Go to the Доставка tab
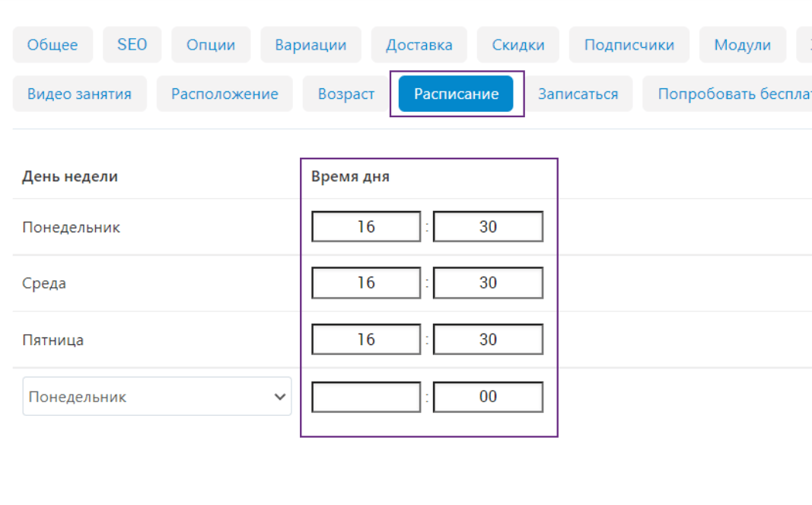812x505 pixels. tap(419, 45)
